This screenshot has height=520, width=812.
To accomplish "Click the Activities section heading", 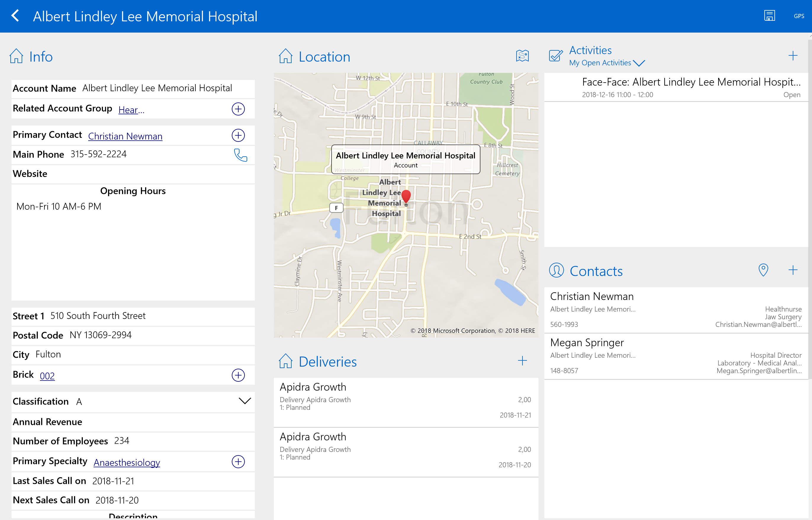I will (x=590, y=50).
